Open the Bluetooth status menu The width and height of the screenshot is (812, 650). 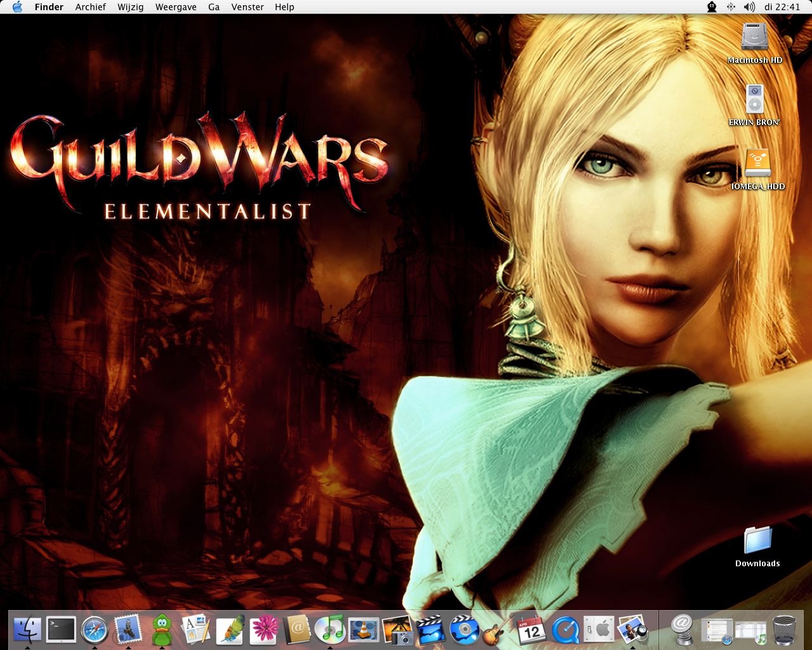[x=731, y=7]
